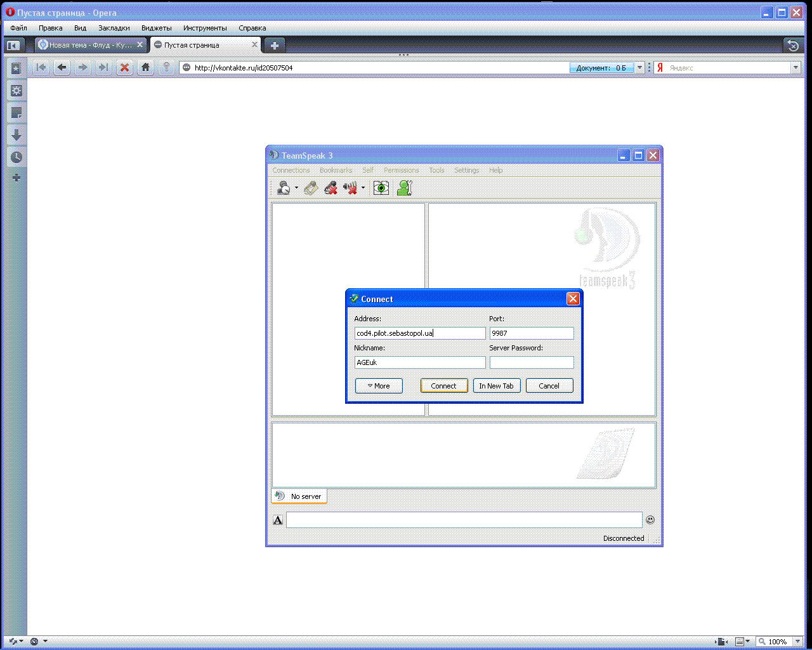Click the text format A icon in chat
The height and width of the screenshot is (650, 812).
(x=278, y=520)
